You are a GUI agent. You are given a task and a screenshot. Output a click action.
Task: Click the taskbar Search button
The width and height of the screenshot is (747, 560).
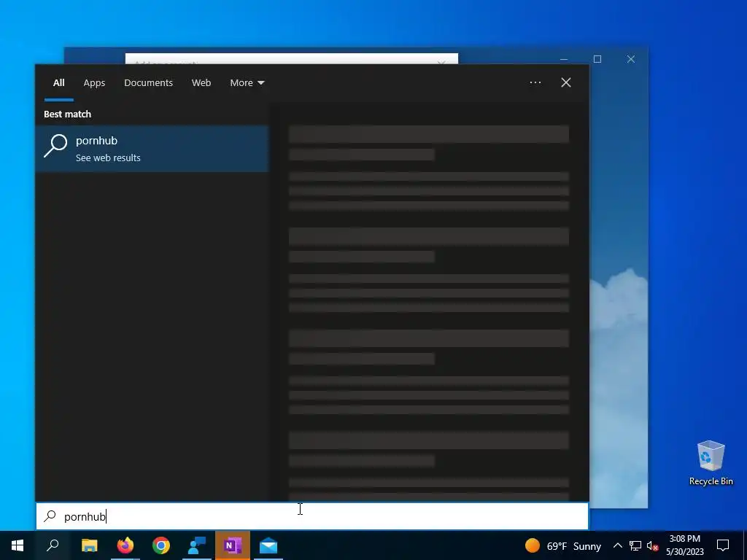pyautogui.click(x=53, y=545)
